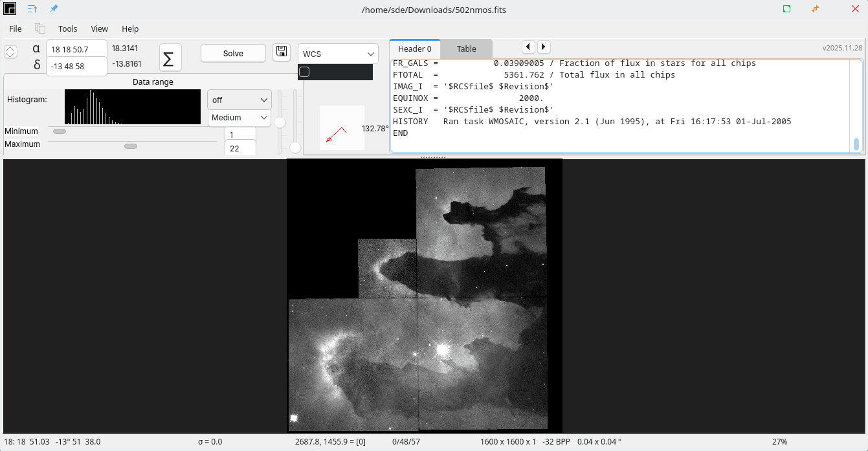Click the Sigma stack button

170,58
